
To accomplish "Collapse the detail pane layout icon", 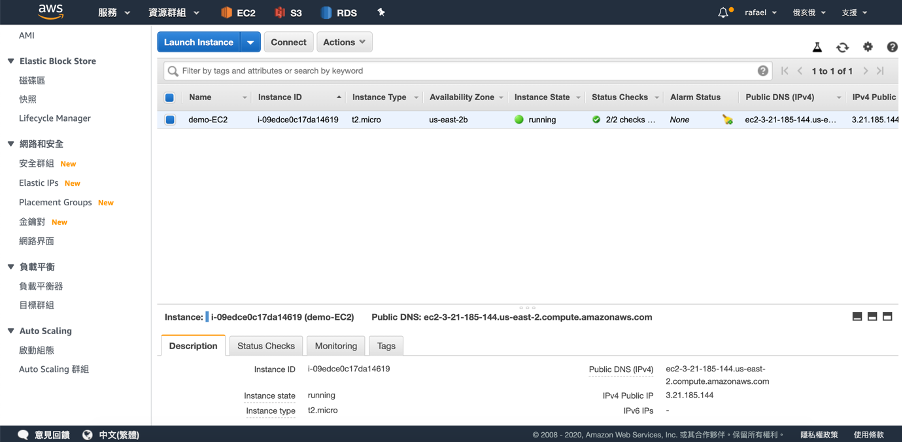I will coord(857,317).
